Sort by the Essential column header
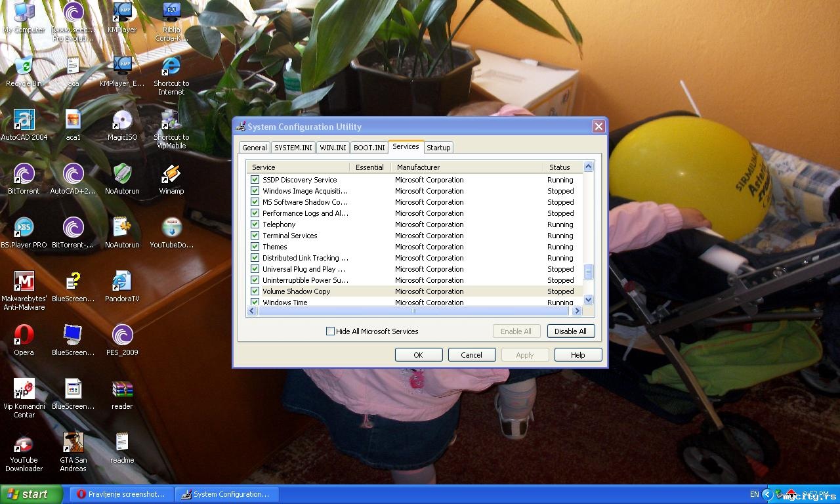This screenshot has height=504, width=840. 371,167
